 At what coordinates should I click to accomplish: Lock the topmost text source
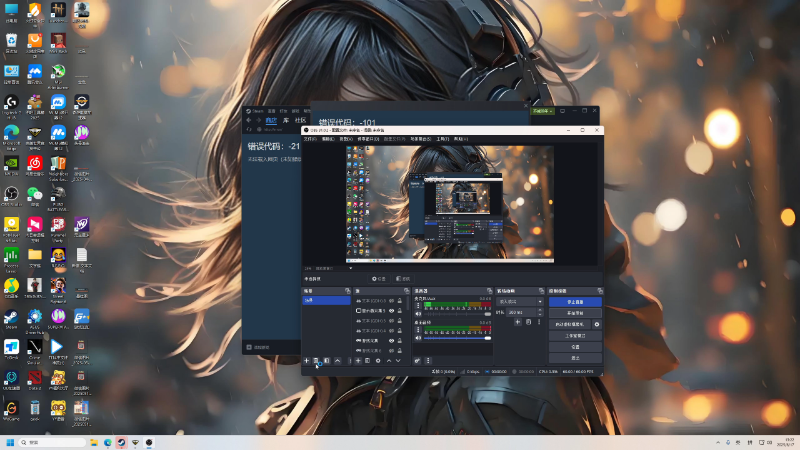[x=400, y=301]
